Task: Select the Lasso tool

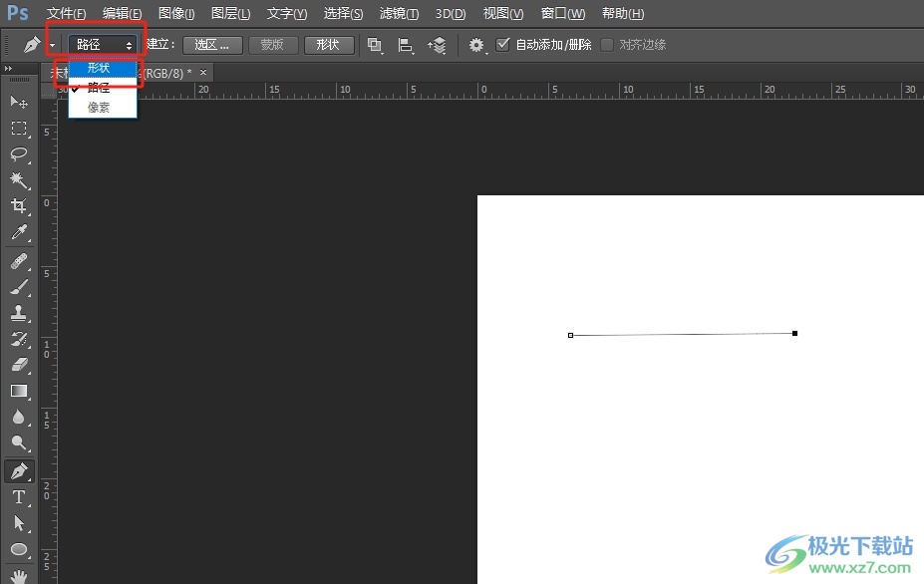Action: 19,153
